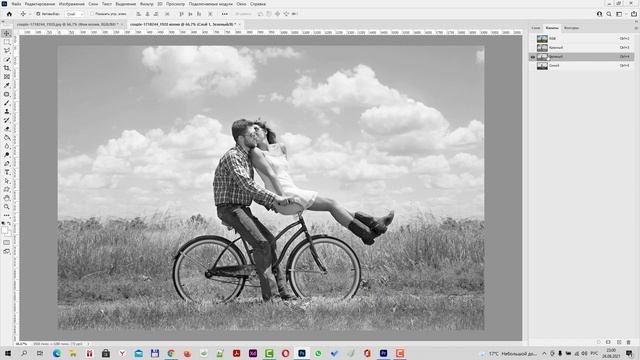Open the Справка menu

point(258,4)
